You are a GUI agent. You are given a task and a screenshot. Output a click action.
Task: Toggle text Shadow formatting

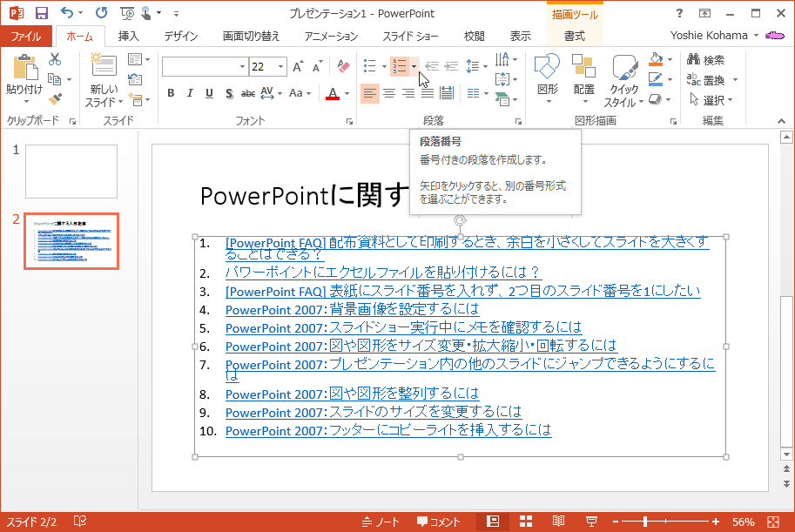click(x=229, y=93)
